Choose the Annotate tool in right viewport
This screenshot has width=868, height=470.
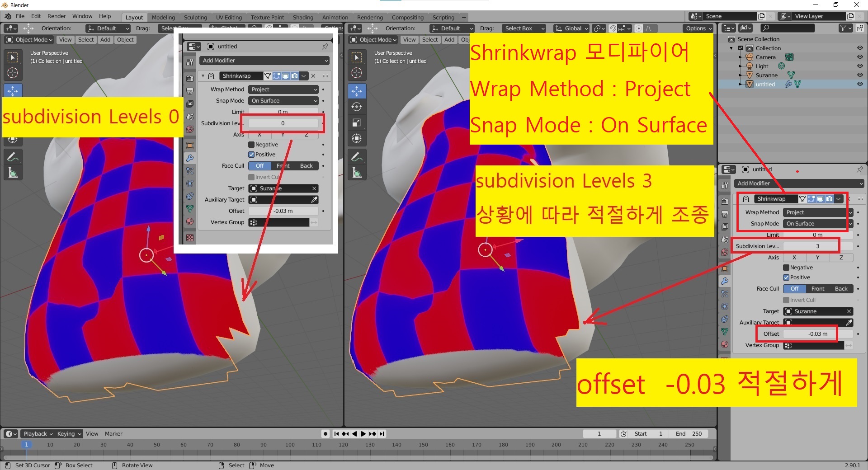(x=357, y=157)
